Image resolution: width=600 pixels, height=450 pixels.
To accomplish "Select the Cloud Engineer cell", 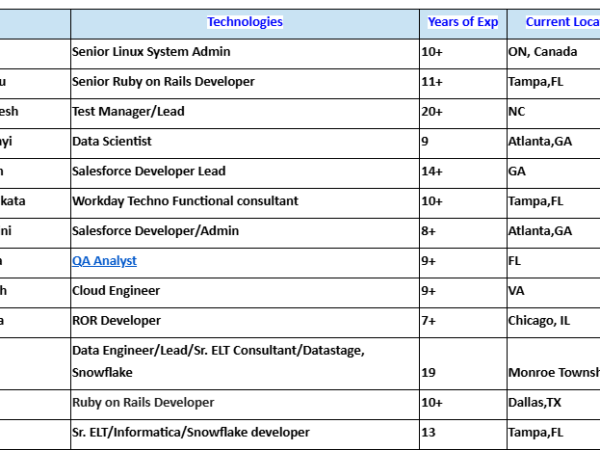I will click(245, 293).
